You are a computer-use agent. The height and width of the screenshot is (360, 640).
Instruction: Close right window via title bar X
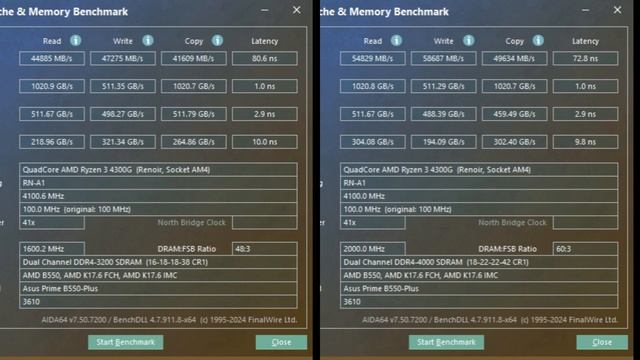618,10
